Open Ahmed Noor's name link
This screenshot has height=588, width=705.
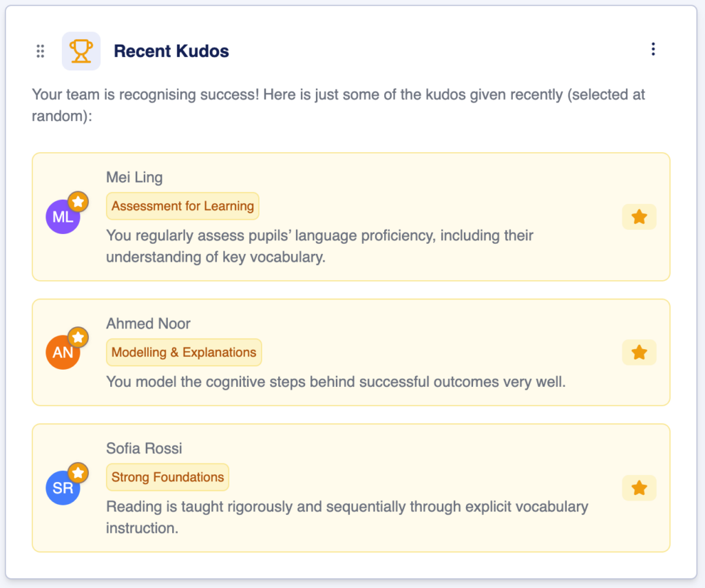(x=148, y=324)
